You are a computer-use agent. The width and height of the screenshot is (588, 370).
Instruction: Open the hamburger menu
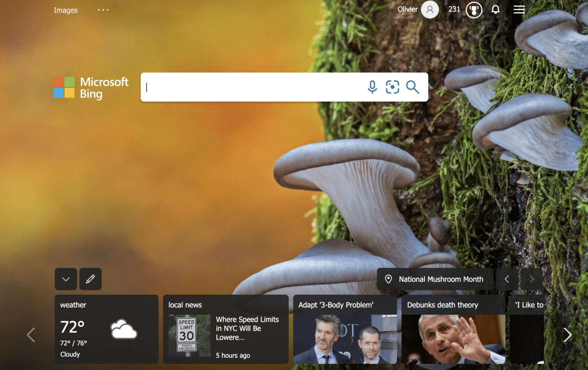click(x=519, y=10)
